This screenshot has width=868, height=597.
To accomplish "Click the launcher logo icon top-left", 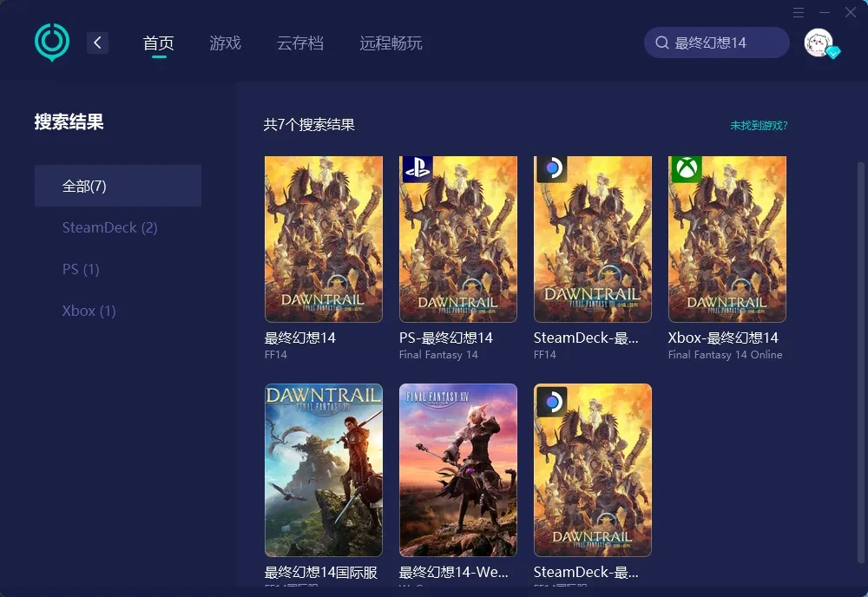I will point(51,42).
